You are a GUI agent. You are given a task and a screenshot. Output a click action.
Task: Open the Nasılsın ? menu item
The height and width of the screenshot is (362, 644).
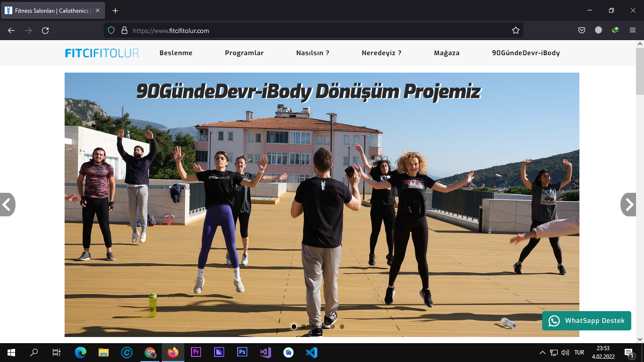313,53
